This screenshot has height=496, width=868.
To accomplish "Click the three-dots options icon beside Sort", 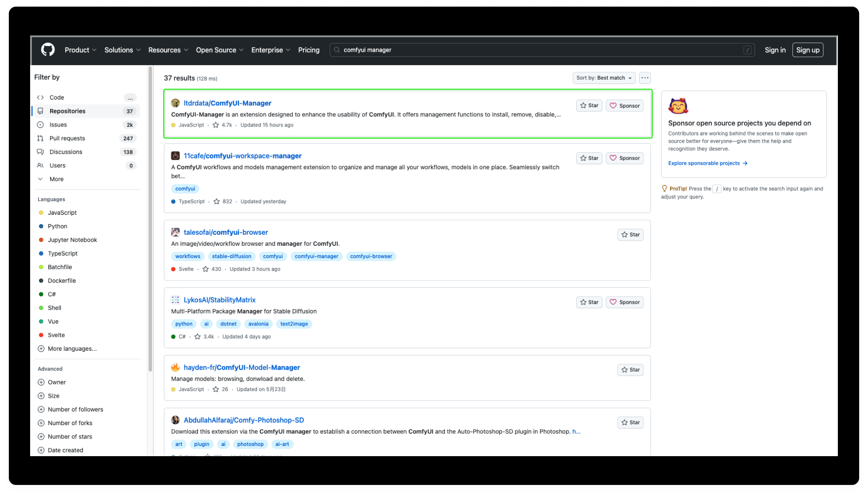I will 645,78.
